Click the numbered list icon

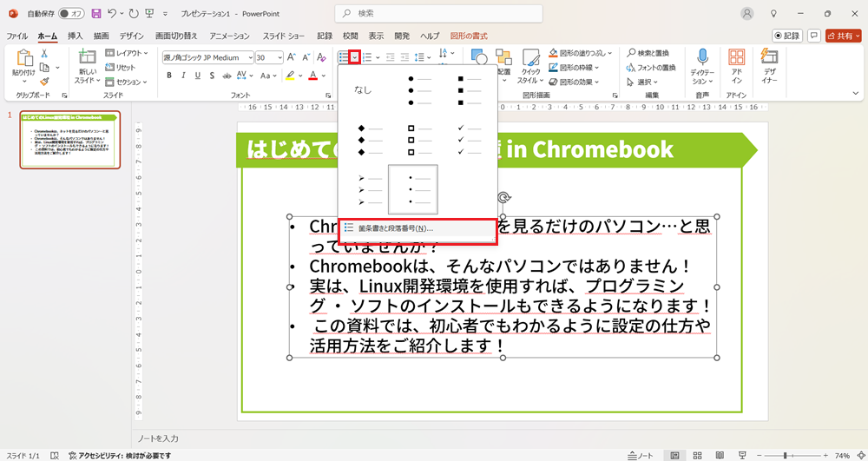[x=366, y=57]
